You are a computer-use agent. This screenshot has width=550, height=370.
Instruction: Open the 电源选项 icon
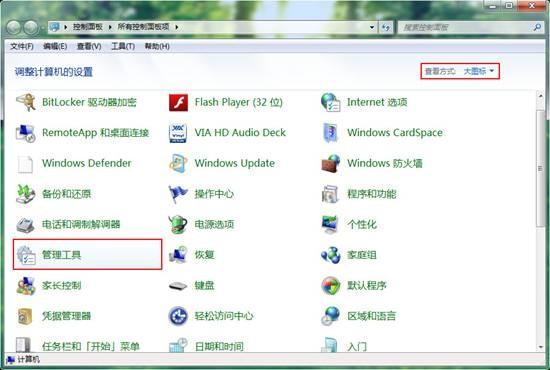pos(178,224)
